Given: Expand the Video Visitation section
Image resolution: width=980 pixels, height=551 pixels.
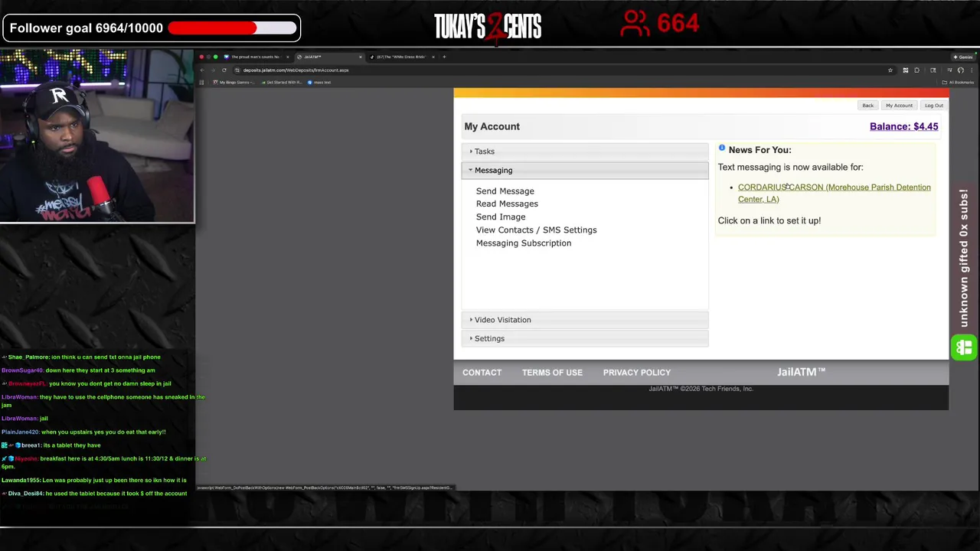Looking at the screenshot, I should [x=585, y=320].
